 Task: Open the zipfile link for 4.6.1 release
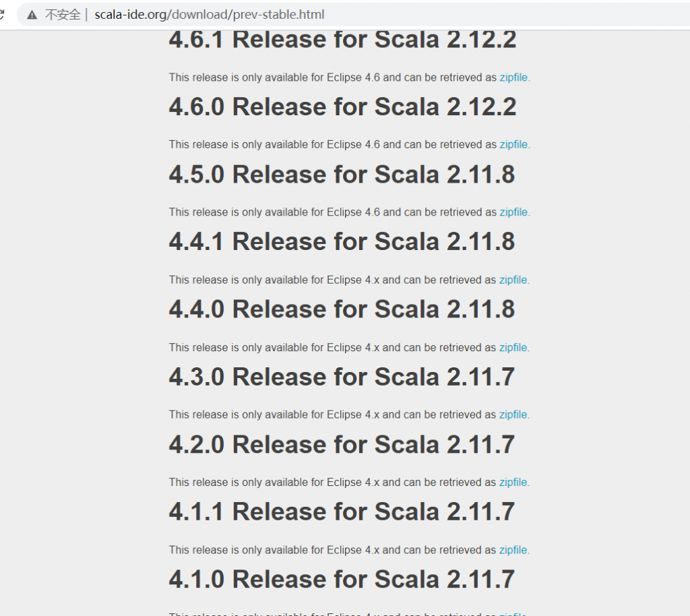(513, 78)
